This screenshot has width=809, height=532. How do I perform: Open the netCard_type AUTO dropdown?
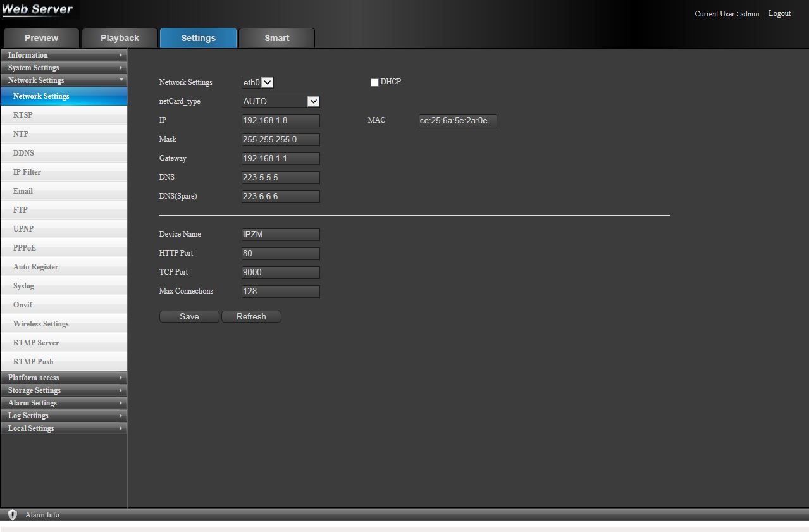(280, 101)
